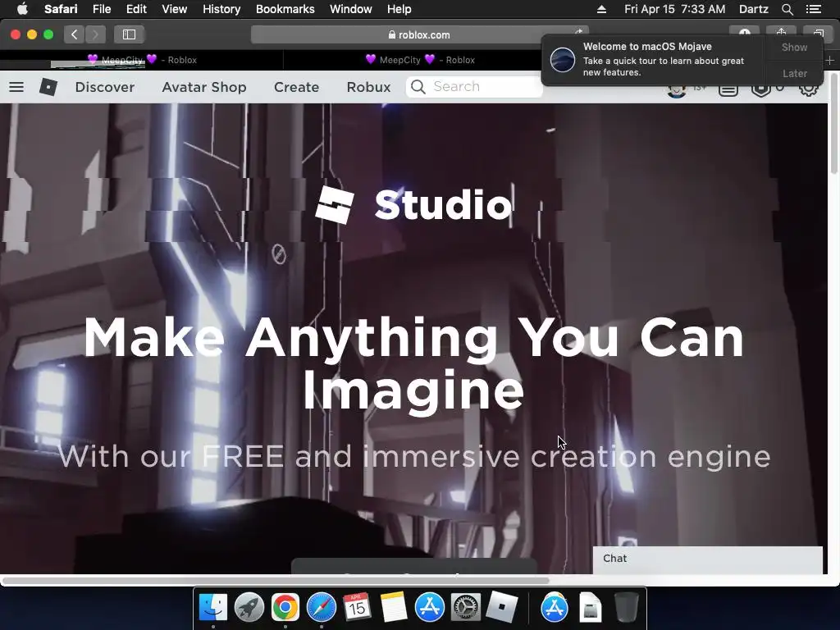Screen dimensions: 840x630
Task: Open the Roblox notifications list icon
Action: coord(728,89)
